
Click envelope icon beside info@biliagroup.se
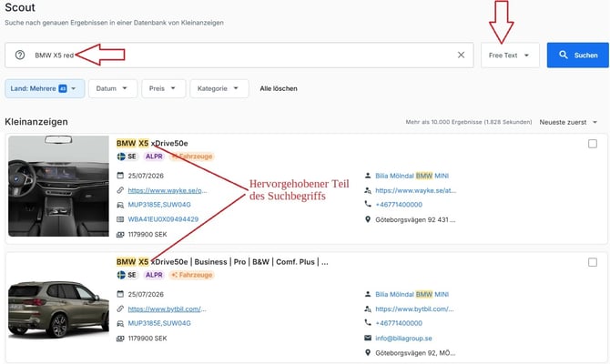tap(368, 338)
